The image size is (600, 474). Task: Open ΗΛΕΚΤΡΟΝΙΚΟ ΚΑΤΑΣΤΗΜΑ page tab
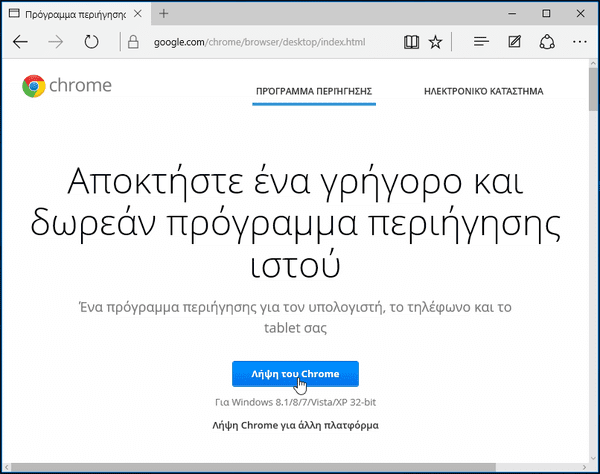click(x=483, y=91)
